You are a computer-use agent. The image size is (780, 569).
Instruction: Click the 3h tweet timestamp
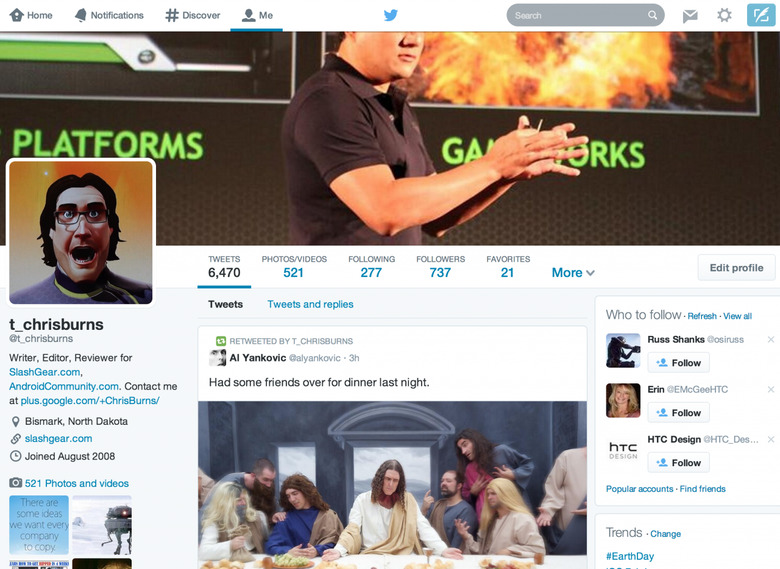point(354,358)
